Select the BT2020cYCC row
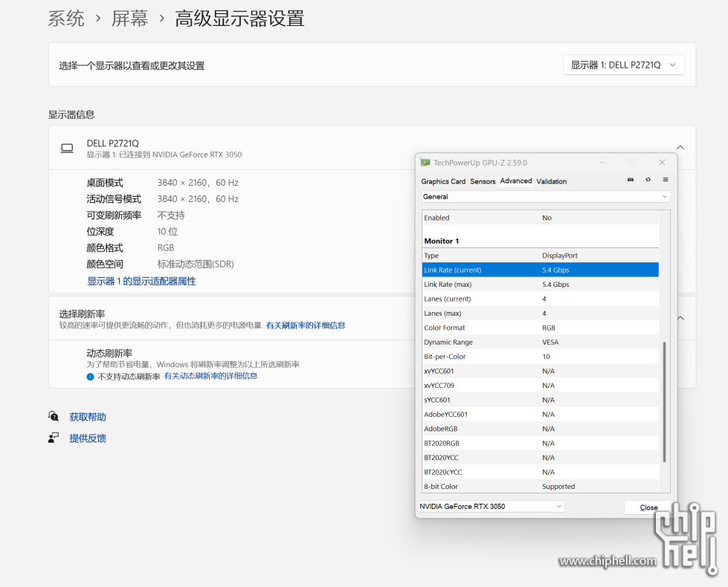This screenshot has height=587, width=728. pos(541,472)
